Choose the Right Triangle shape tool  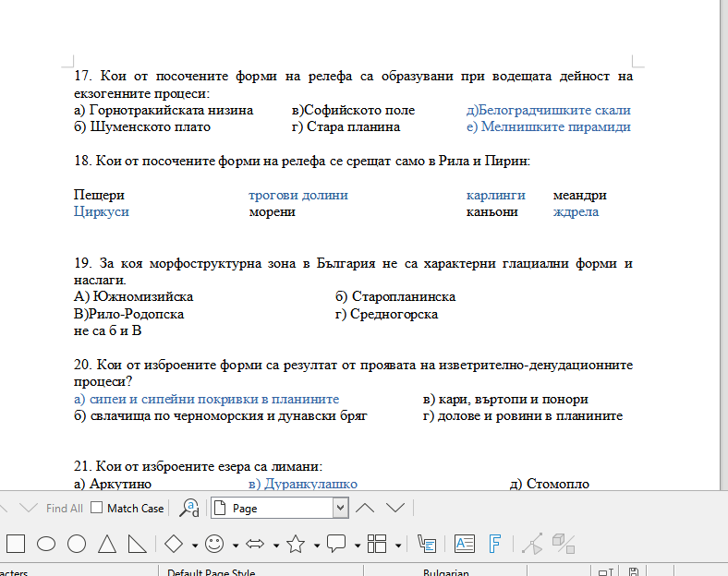(x=137, y=544)
